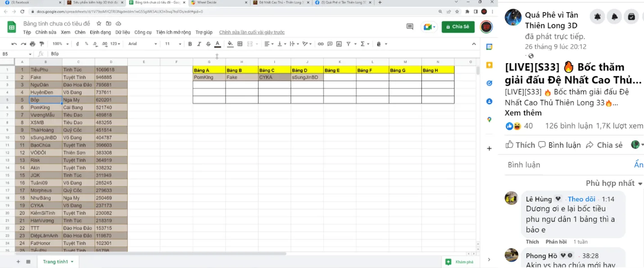Click the print icon
Screen dimensions: 644x268
32,44
